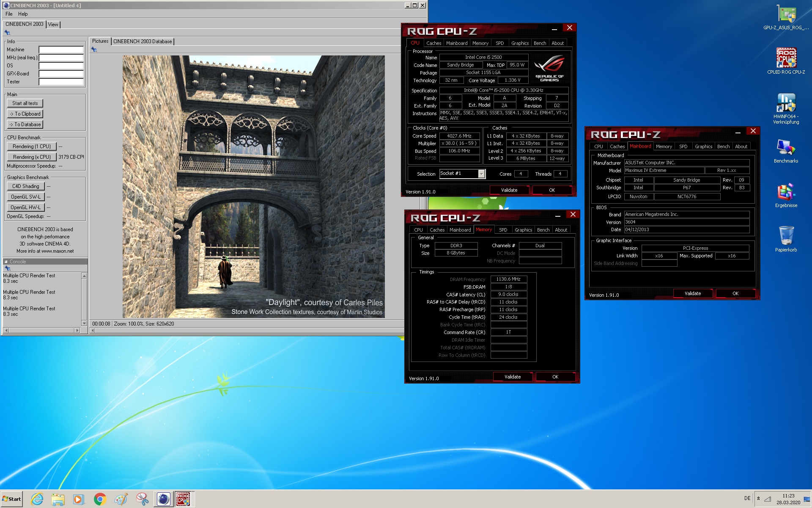Open Socket #1 selection dropdown
The image size is (812, 508).
tap(481, 174)
